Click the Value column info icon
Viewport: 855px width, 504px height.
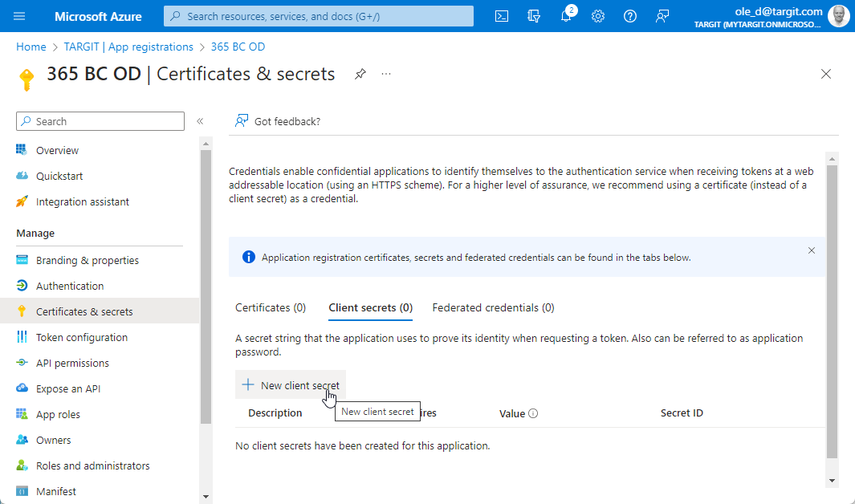[x=533, y=413]
